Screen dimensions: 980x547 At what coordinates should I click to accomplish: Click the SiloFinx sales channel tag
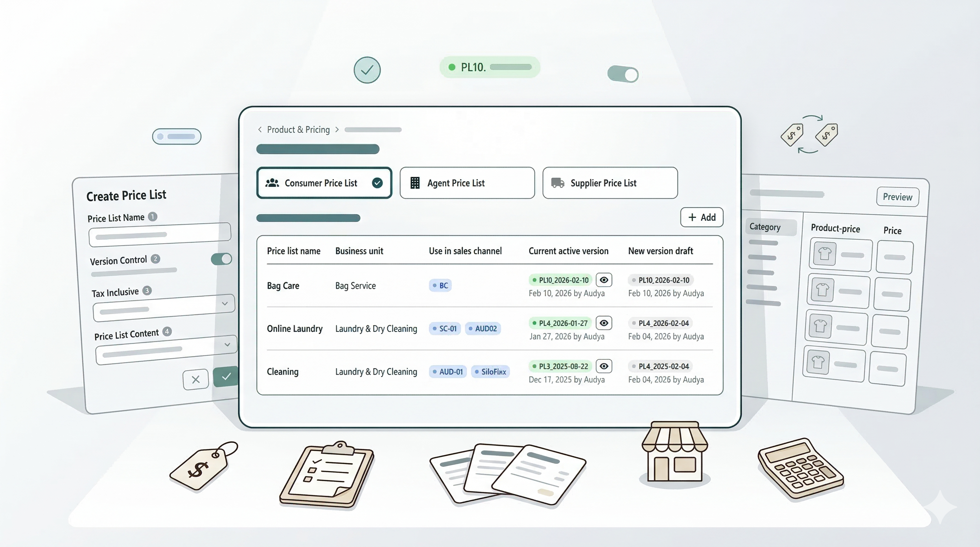pos(490,372)
